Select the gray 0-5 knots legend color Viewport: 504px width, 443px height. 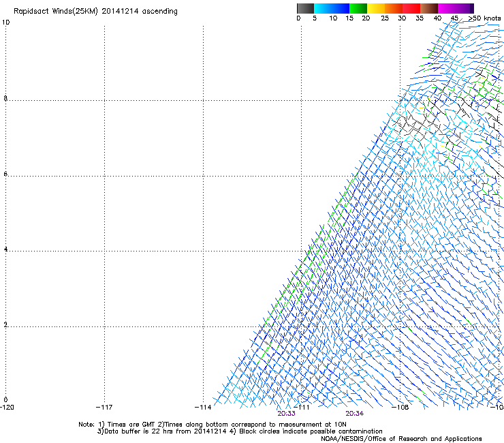point(305,8)
